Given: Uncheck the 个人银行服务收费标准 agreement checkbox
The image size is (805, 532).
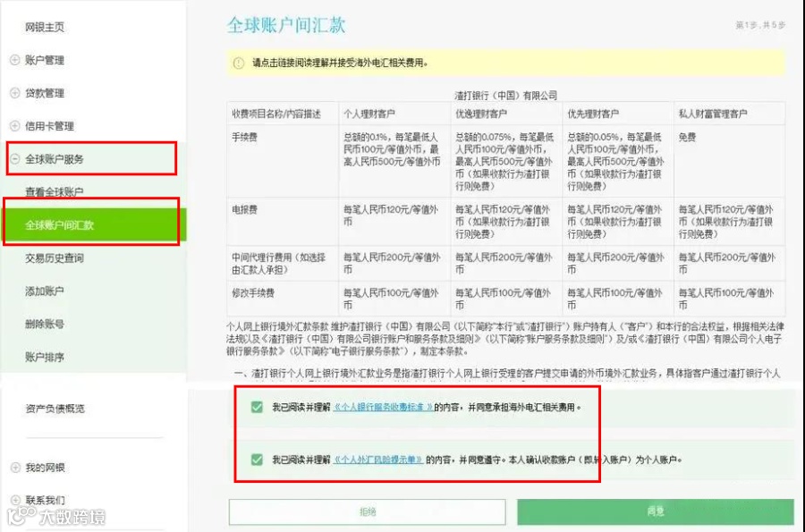Looking at the screenshot, I should click(257, 408).
